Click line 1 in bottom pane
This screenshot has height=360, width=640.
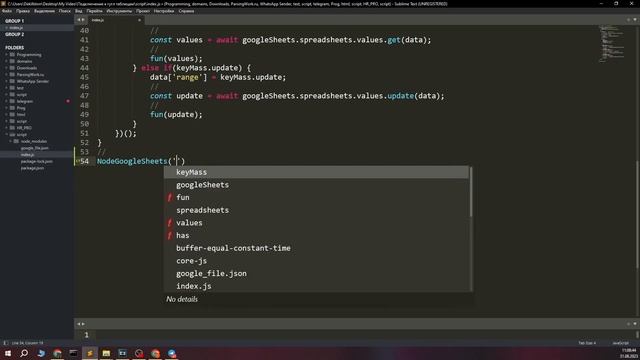[x=86, y=335]
